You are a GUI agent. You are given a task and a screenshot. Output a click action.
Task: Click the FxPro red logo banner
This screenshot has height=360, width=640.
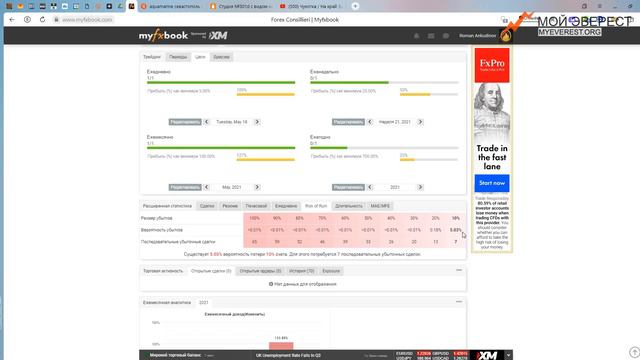click(492, 65)
